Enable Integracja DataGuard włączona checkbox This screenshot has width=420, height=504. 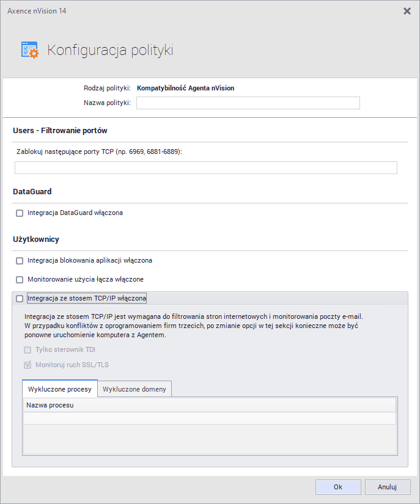coord(20,213)
